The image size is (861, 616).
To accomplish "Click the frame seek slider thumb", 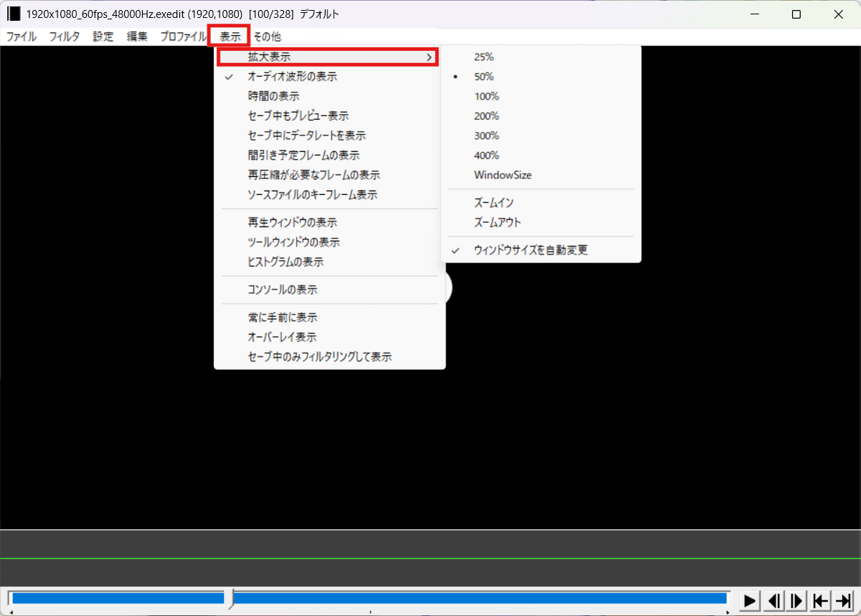I will [x=230, y=598].
